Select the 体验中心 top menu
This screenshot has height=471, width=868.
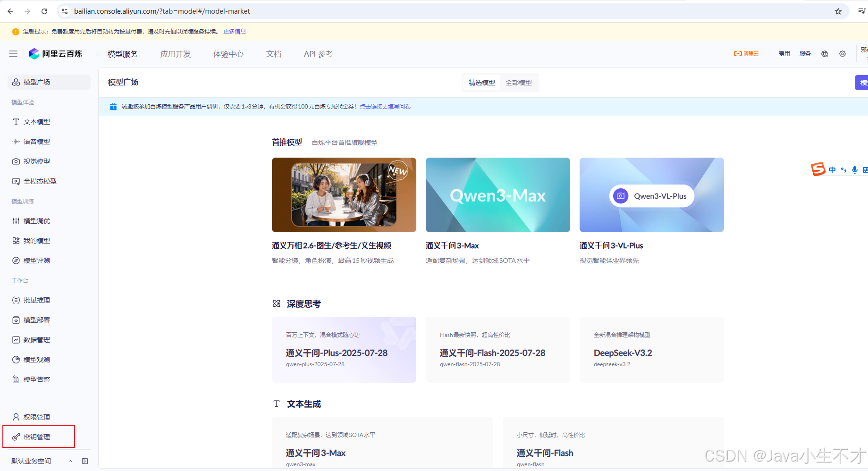(x=228, y=54)
